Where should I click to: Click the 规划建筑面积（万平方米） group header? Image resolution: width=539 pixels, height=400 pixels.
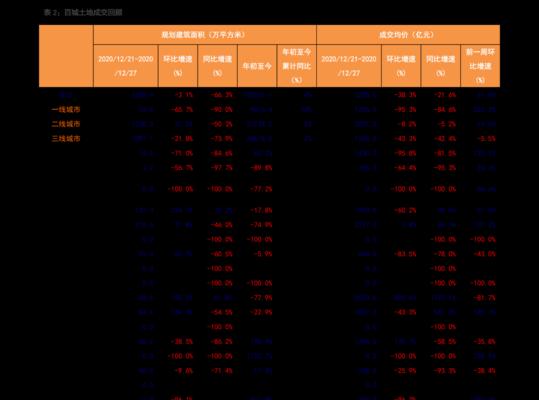pyautogui.click(x=205, y=35)
